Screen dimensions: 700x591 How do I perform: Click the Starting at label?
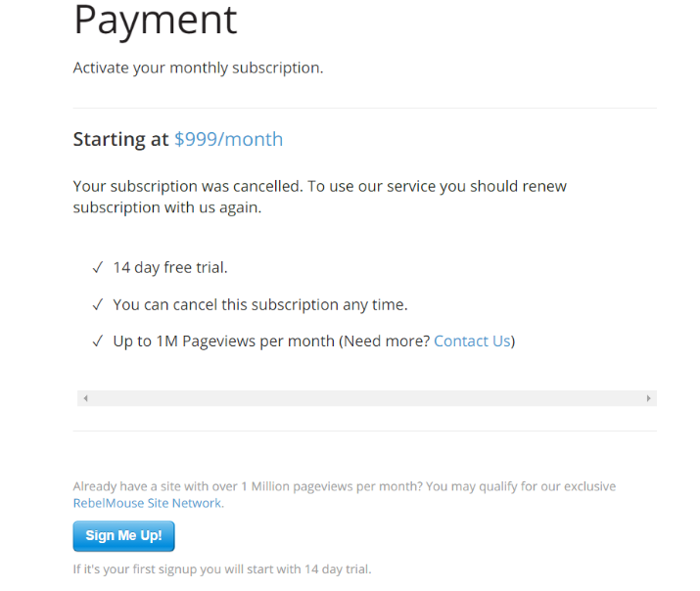(x=120, y=139)
